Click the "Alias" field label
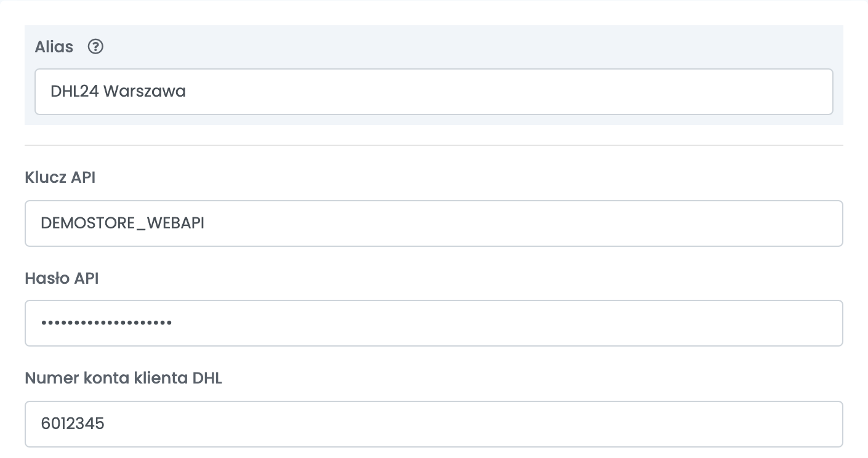Viewport: 868px width, 458px height. 54,47
